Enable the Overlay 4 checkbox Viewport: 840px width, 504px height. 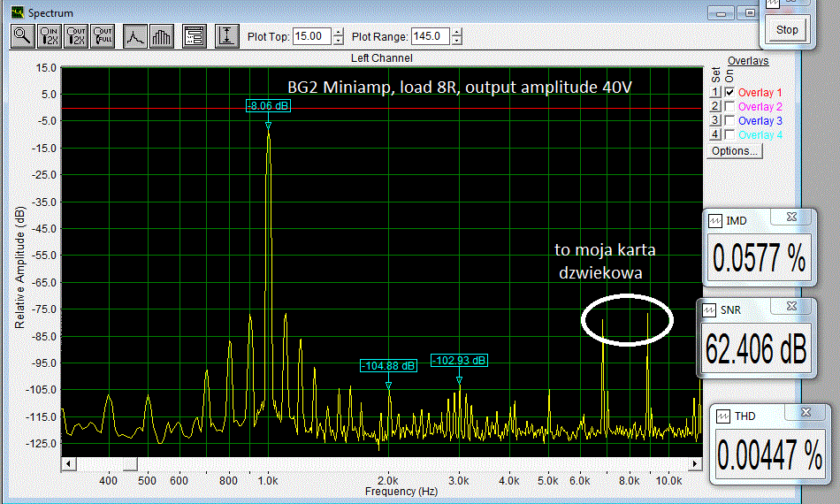729,135
